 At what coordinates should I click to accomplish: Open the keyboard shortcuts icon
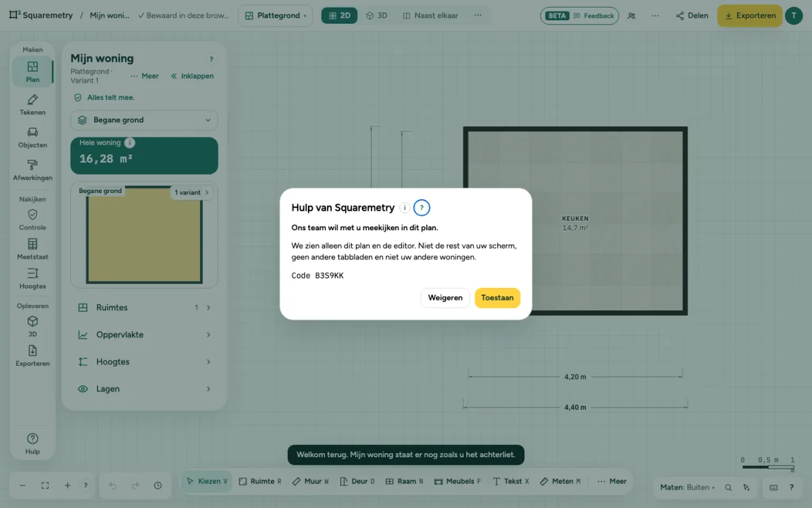pos(773,488)
